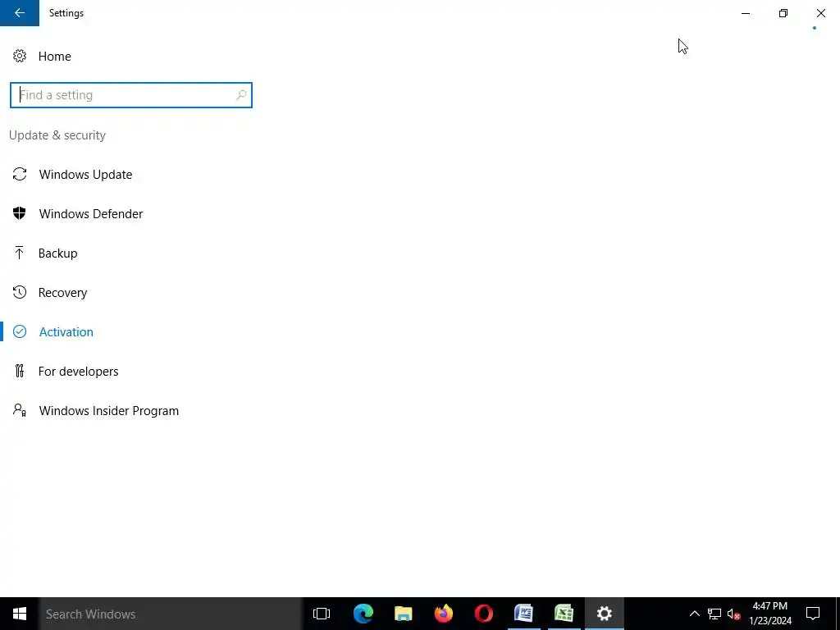Viewport: 840px width, 630px height.
Task: Click the Windows Defender shield icon
Action: click(x=20, y=213)
